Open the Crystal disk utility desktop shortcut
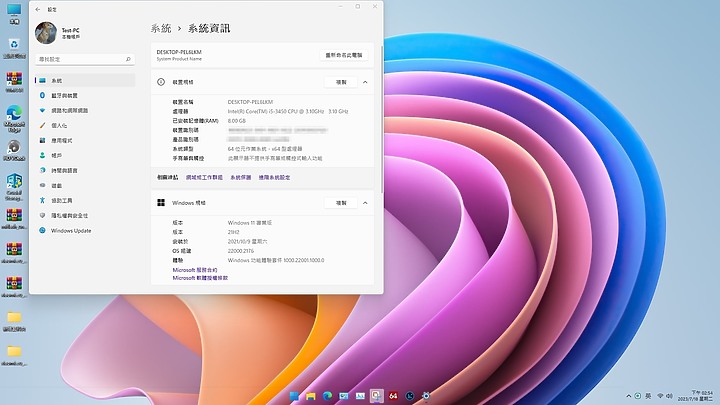The width and height of the screenshot is (720, 405). [x=14, y=187]
